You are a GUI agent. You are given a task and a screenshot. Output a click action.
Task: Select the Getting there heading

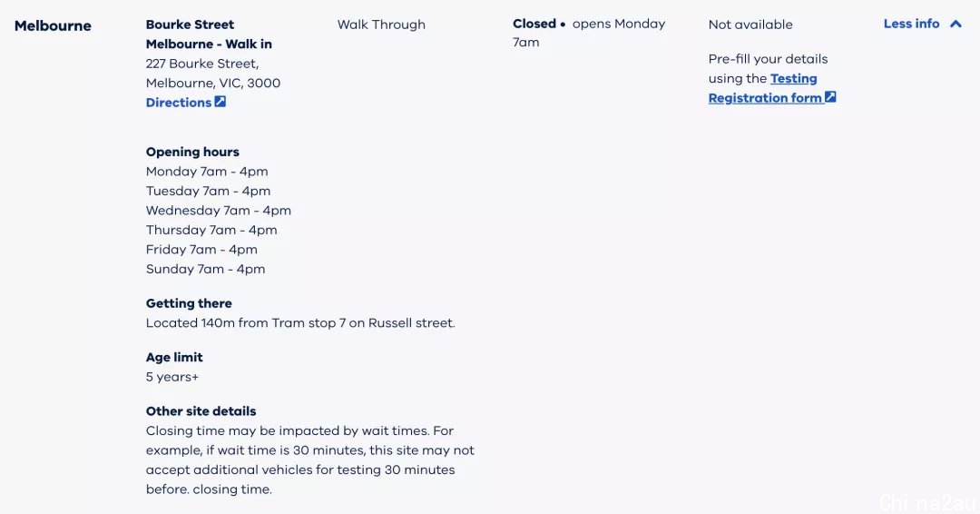(189, 303)
